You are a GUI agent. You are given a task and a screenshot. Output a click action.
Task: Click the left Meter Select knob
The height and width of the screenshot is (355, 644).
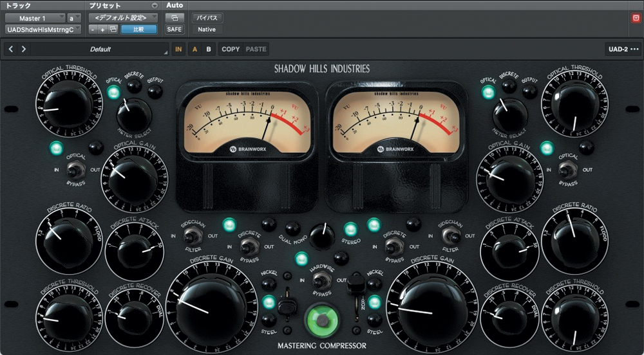pos(134,116)
